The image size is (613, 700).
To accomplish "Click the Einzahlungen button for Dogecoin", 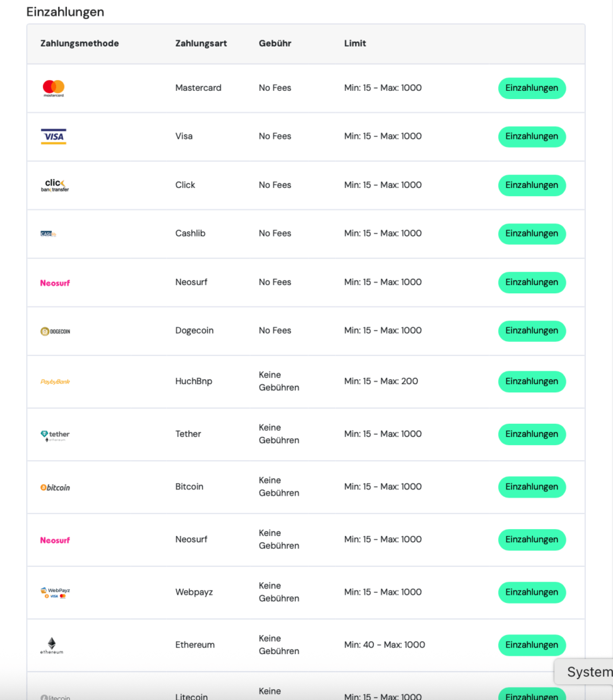I will [x=532, y=332].
